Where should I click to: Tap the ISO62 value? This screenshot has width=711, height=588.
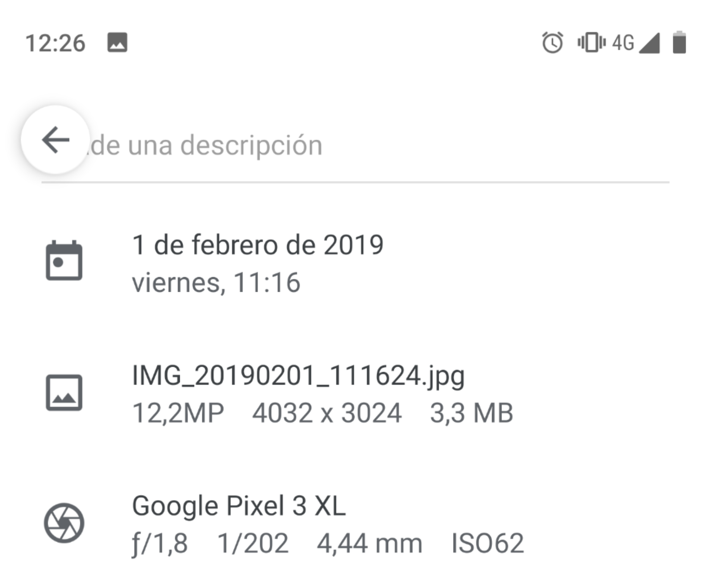click(487, 544)
